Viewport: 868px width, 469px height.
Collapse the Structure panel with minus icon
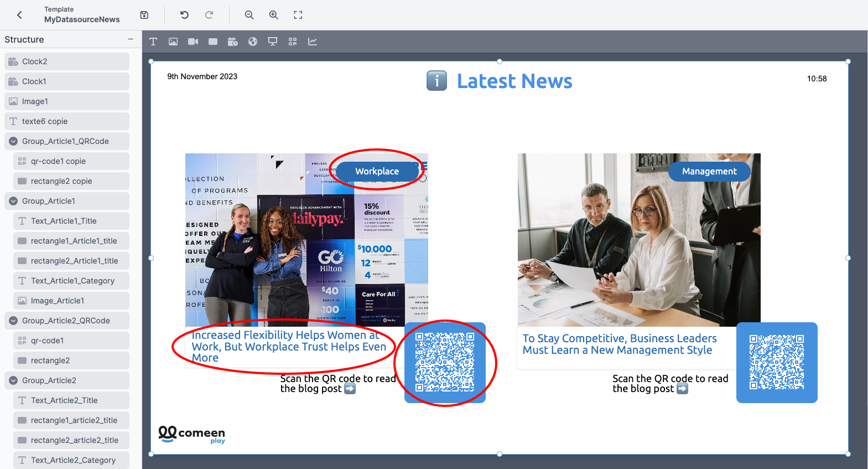pyautogui.click(x=131, y=39)
